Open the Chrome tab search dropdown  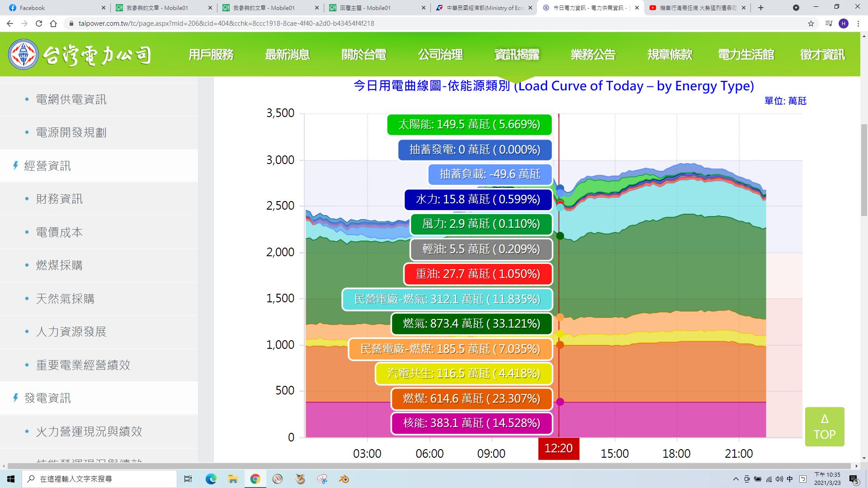(796, 8)
